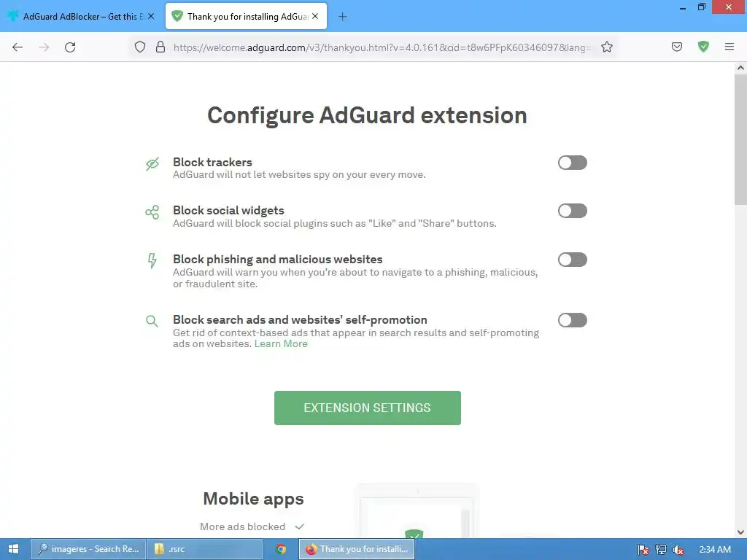Click the padlock site information icon
Screen dimensions: 747x560
point(160,47)
